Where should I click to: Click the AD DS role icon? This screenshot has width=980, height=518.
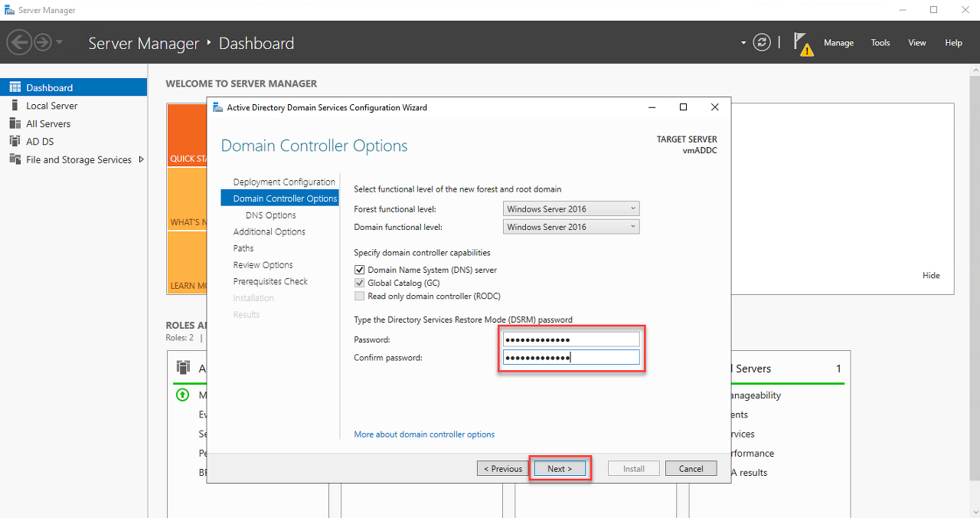(15, 141)
